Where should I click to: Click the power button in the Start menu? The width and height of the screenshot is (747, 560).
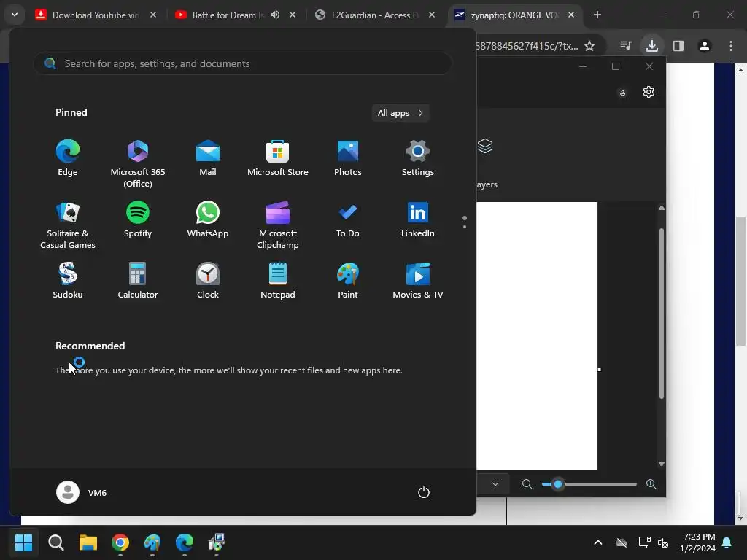(424, 492)
